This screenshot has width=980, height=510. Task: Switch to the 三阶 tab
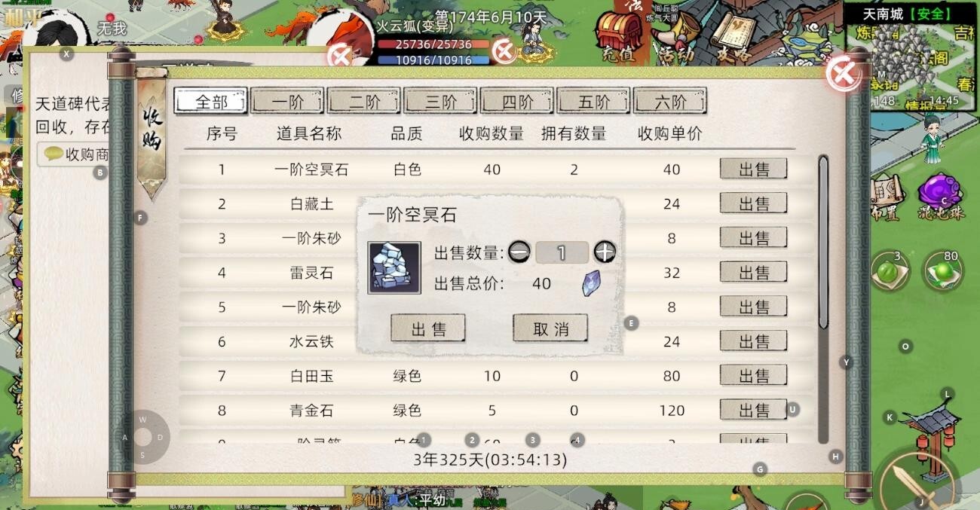[x=441, y=101]
